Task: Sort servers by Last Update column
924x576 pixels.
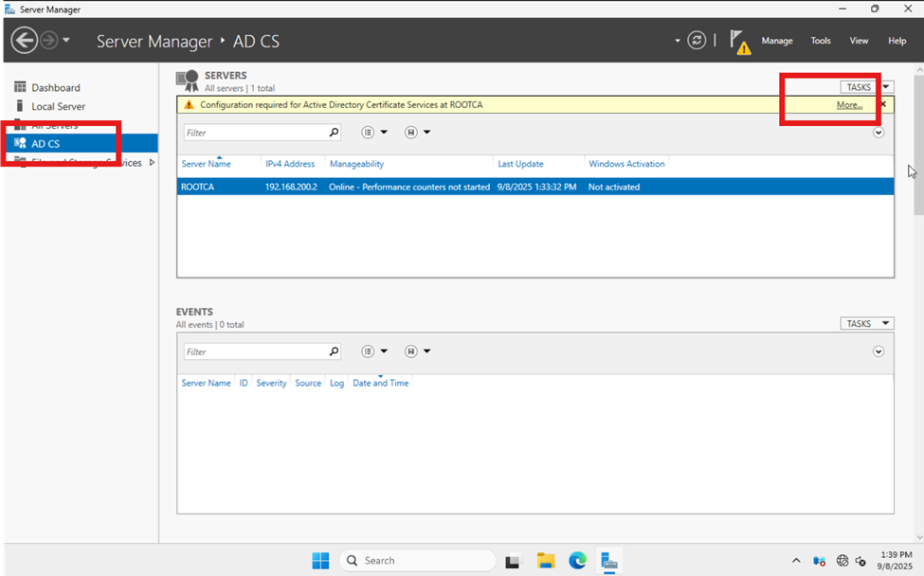Action: [519, 164]
